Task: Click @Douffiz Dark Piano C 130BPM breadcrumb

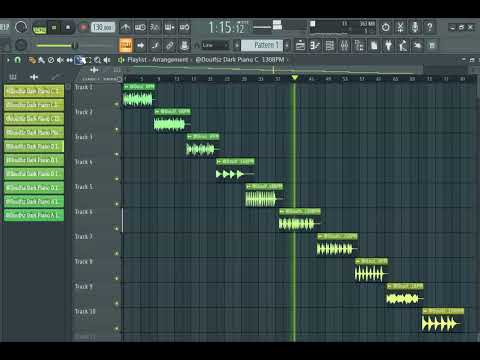Action: tap(240, 60)
